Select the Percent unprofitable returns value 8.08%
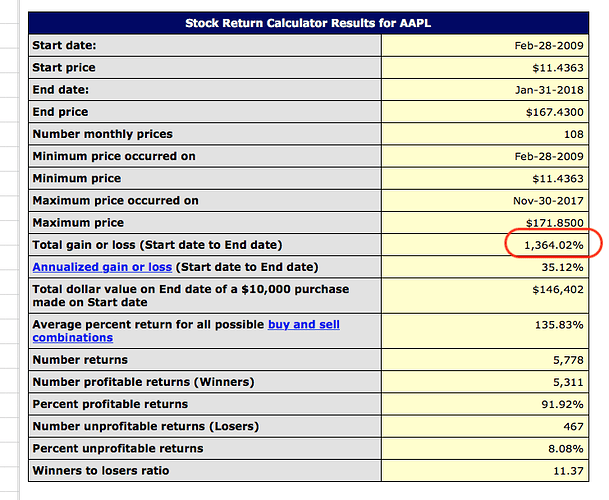The image size is (609, 500). click(566, 449)
